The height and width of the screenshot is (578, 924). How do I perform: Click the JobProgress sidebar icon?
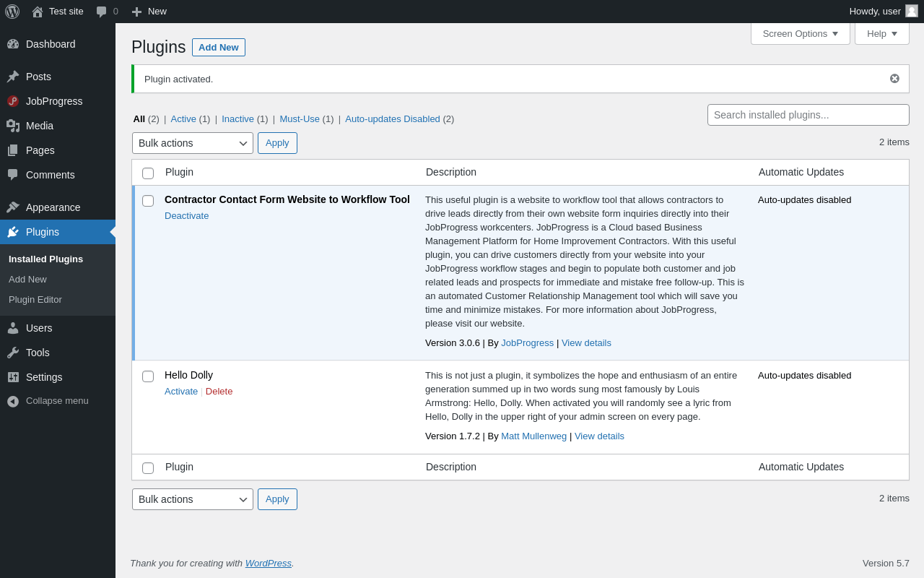click(13, 101)
